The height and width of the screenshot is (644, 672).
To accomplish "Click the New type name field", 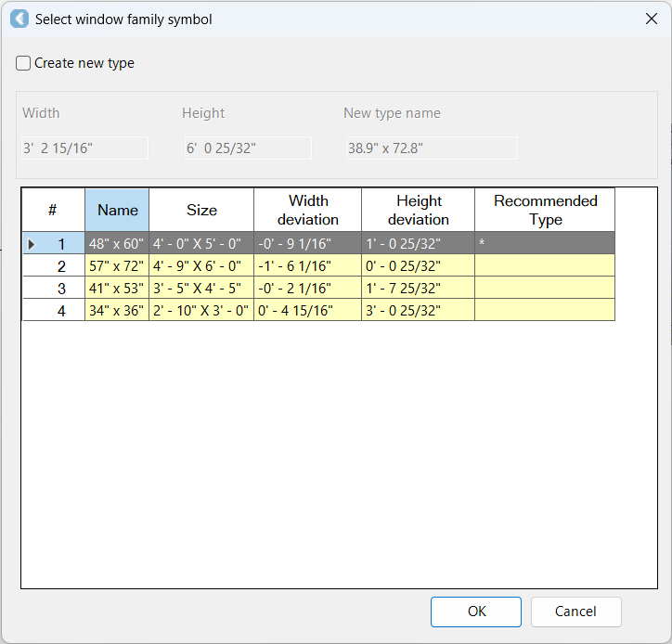I will (431, 148).
